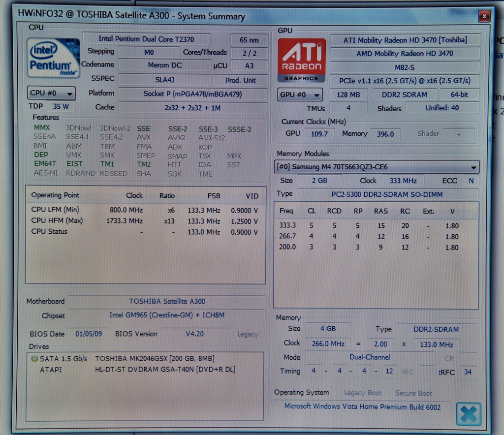The width and height of the screenshot is (504, 435).
Task: Click the Stepping value M0
Action: click(x=149, y=52)
